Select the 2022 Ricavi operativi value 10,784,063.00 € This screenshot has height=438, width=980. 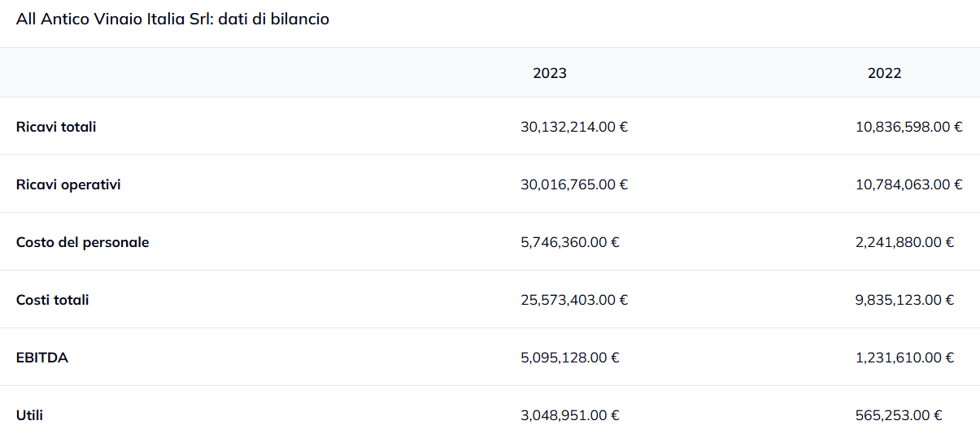tap(908, 184)
